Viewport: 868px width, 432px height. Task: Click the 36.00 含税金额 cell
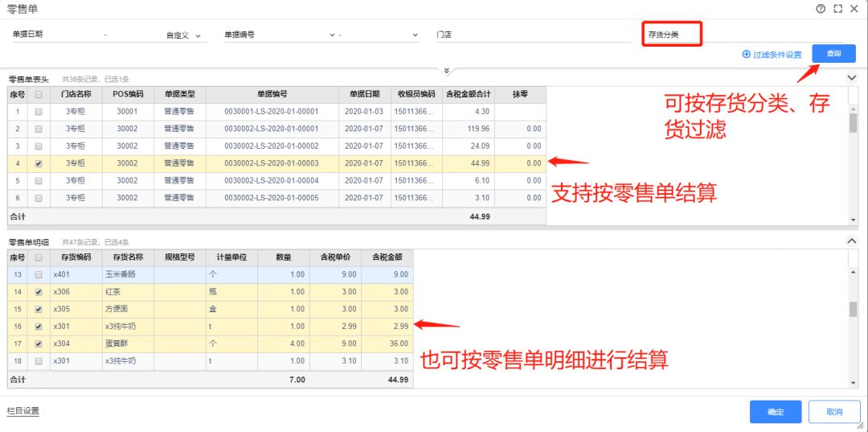[x=387, y=344]
